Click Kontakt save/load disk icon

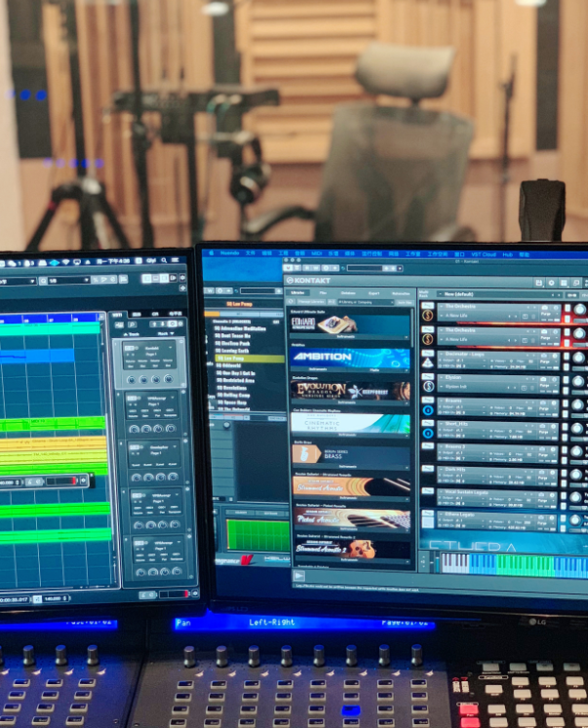coord(539,283)
